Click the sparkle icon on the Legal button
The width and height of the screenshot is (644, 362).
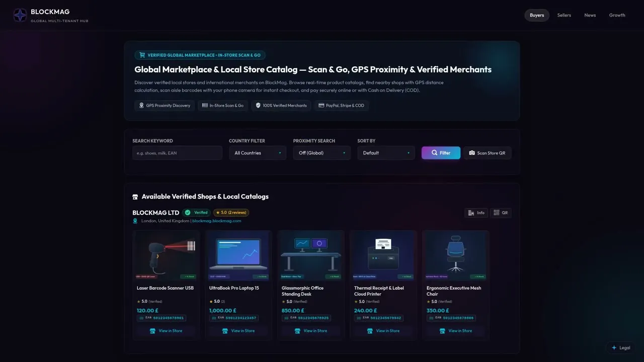point(614,347)
